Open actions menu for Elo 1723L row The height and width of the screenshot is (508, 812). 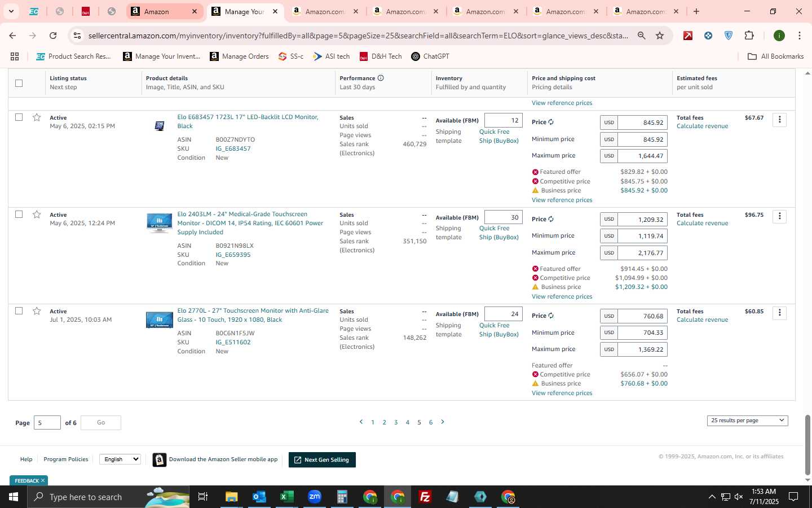(x=779, y=120)
